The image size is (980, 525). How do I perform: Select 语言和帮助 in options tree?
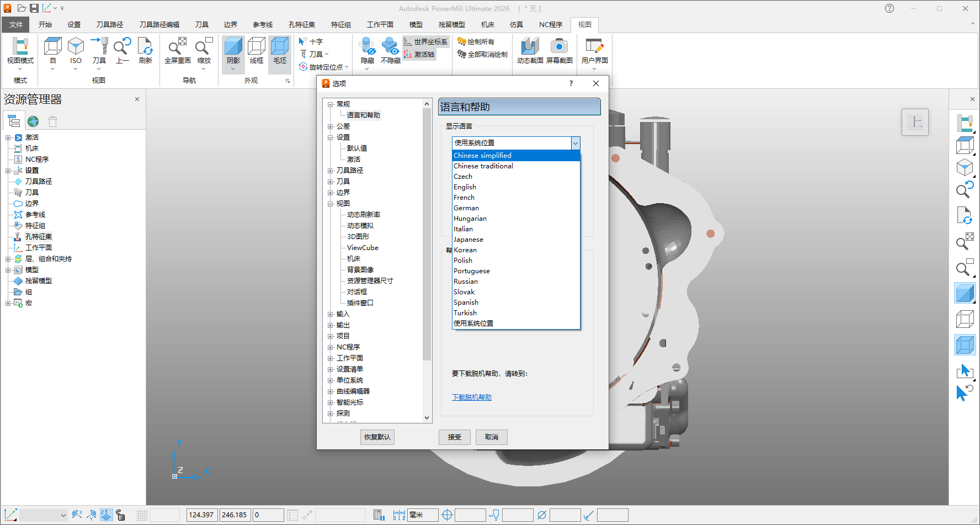[363, 115]
